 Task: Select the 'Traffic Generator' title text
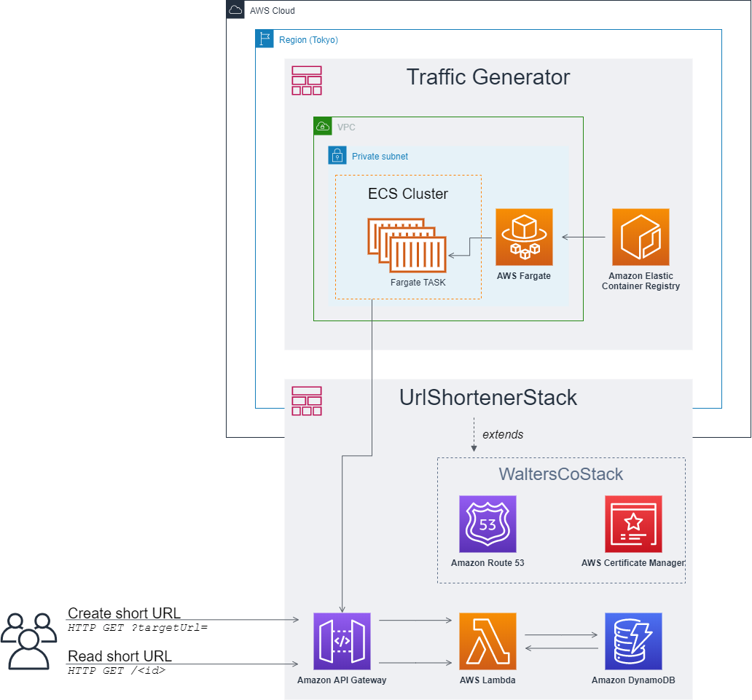click(x=488, y=77)
